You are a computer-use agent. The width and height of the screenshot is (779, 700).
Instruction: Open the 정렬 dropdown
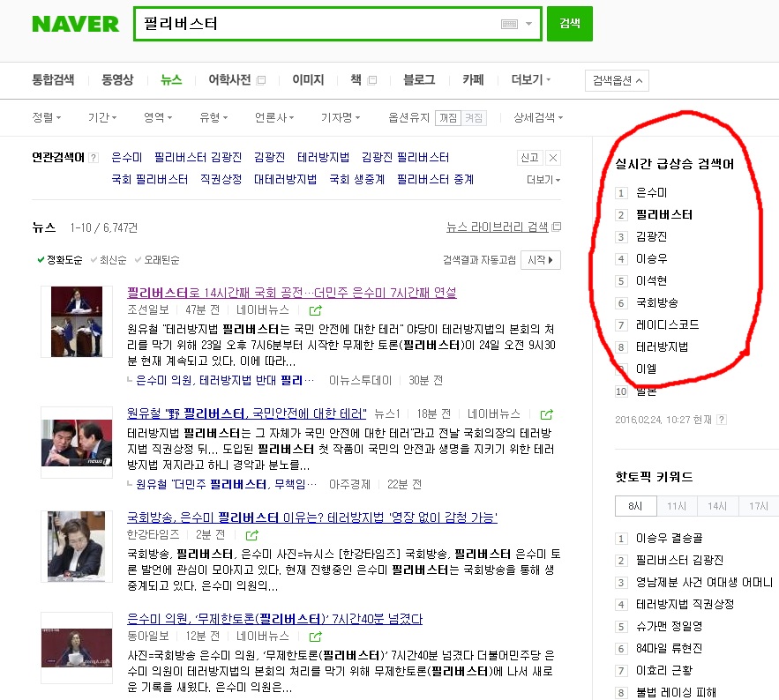pos(47,117)
